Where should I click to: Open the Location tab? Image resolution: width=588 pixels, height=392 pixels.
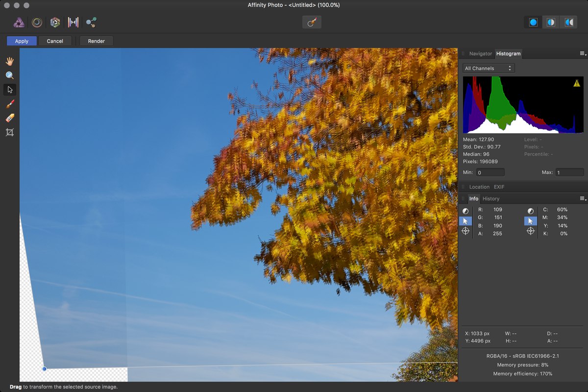click(479, 187)
